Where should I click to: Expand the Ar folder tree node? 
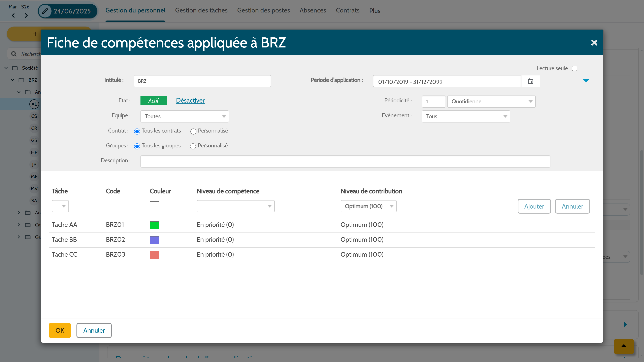pos(19,213)
